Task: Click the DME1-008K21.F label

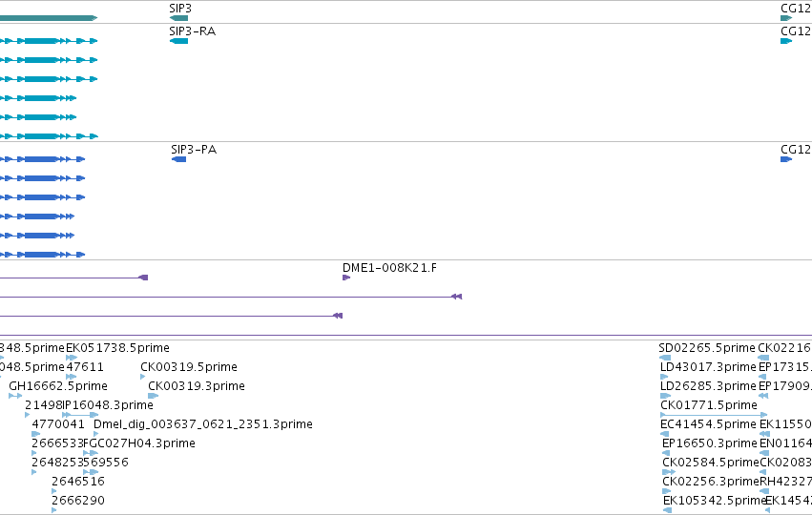Action: [x=389, y=268]
